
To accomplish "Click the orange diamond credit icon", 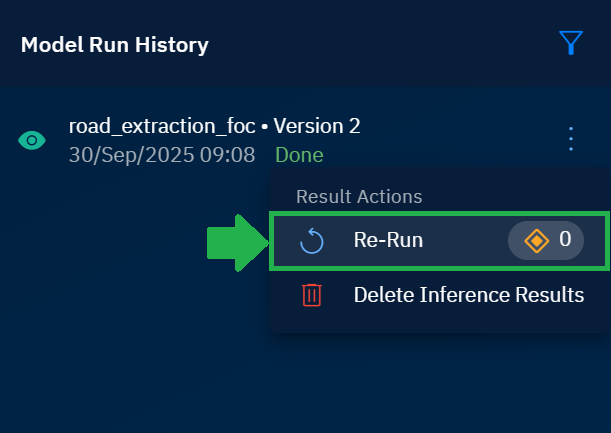I will (x=537, y=240).
